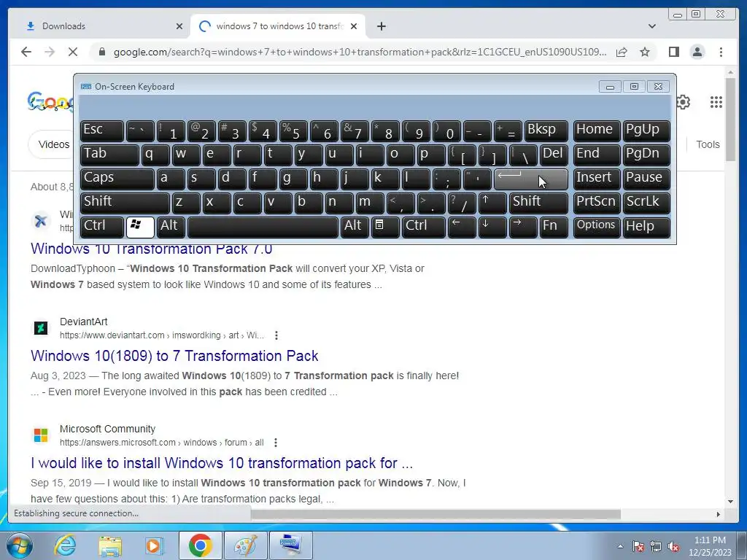The width and height of the screenshot is (747, 560).
Task: Click the right arrow key
Action: click(522, 227)
